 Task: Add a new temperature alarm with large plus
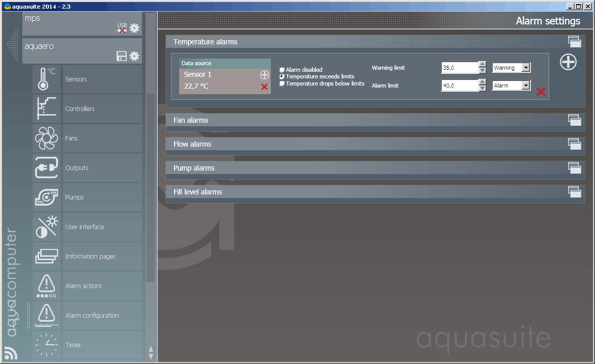click(x=568, y=62)
